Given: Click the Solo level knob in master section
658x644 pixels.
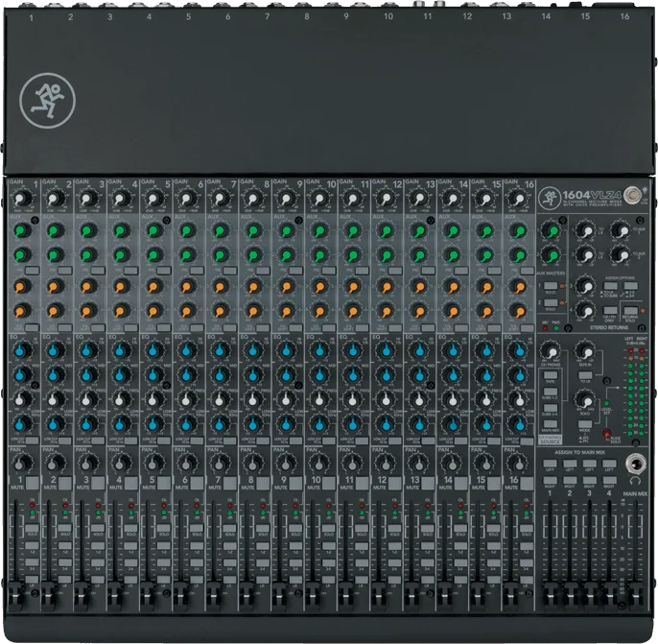Looking at the screenshot, I should (x=585, y=399).
